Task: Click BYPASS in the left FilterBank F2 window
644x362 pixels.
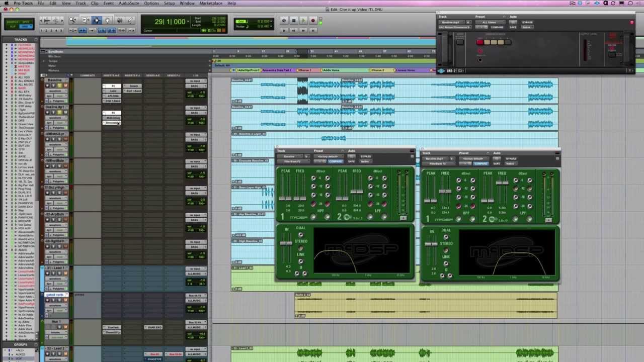Action: click(x=366, y=156)
